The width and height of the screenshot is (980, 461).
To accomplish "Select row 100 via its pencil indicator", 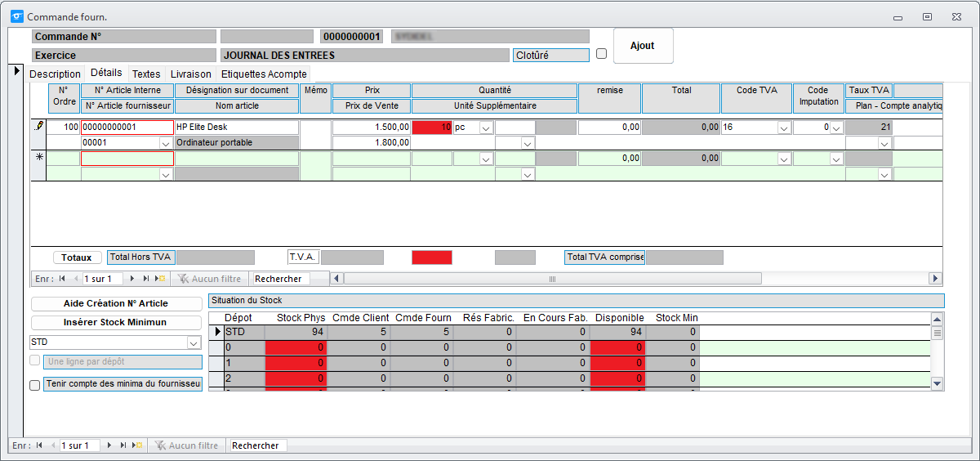I will (x=38, y=128).
